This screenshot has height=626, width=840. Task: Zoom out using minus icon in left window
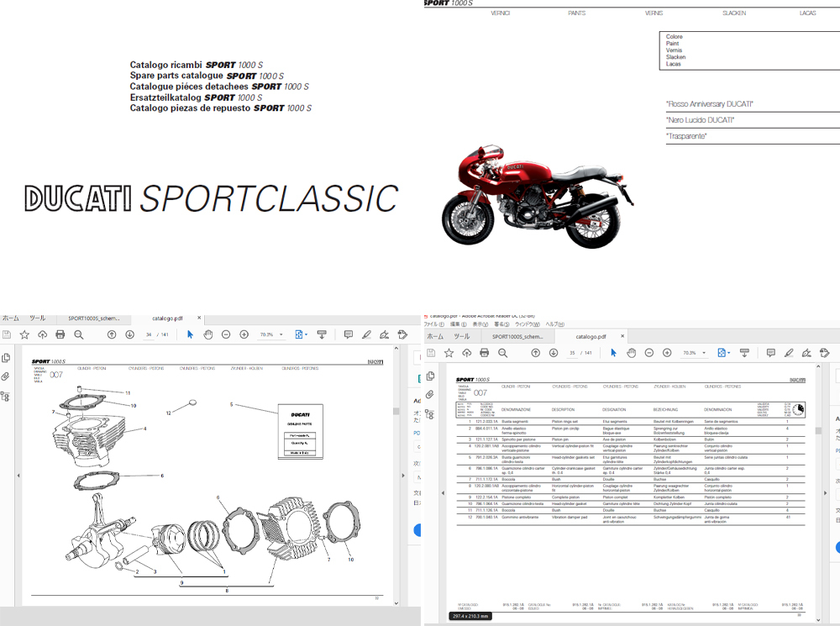(x=226, y=334)
